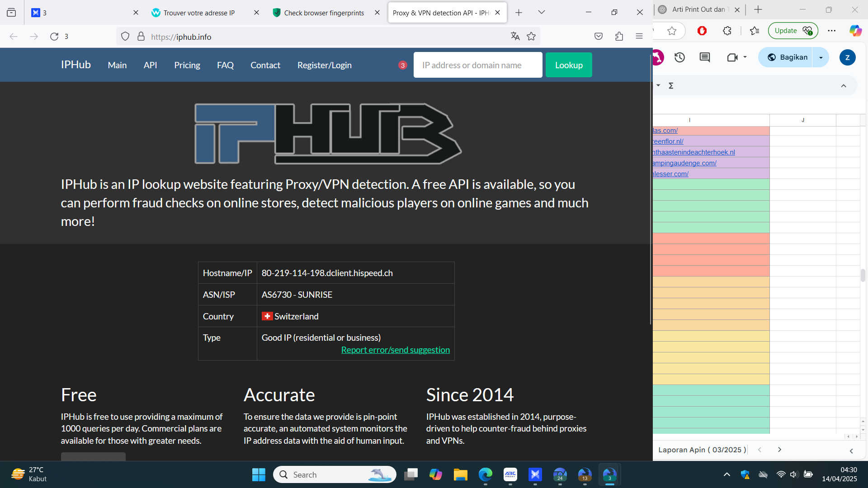Collapse the spreadsheet toolbar with up chevron
The height and width of the screenshot is (488, 868).
(843, 86)
